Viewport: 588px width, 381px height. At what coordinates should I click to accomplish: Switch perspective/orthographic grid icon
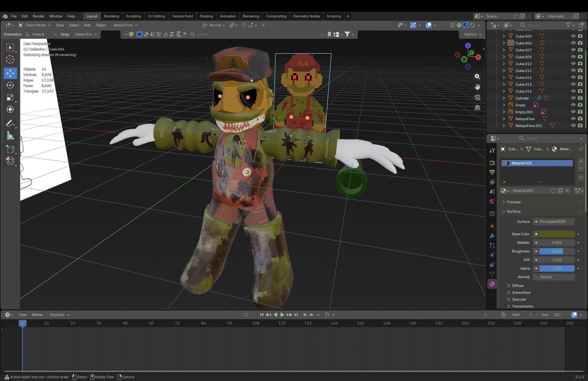pyautogui.click(x=477, y=107)
